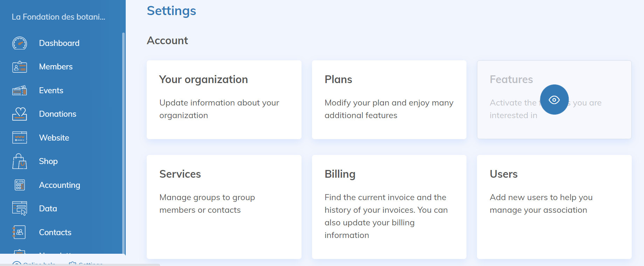
Task: Open the Services settings card
Action: coord(224,207)
